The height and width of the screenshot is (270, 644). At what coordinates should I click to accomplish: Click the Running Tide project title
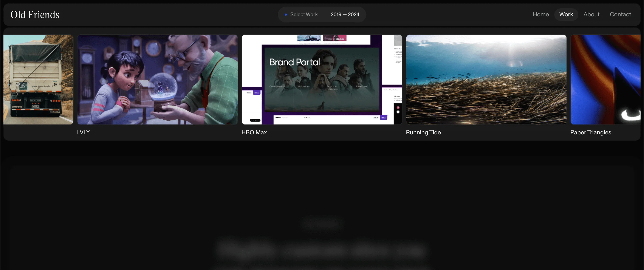click(423, 132)
